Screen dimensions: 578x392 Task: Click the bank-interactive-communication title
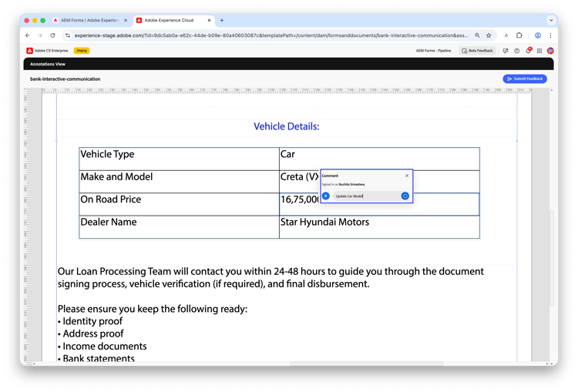66,79
